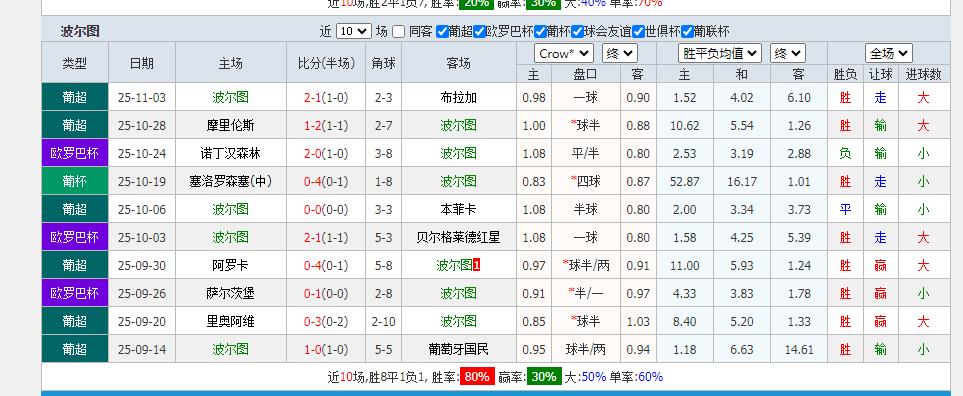Click the 2-0 score against 诺丁汉森林
Image resolution: width=963 pixels, height=396 pixels.
click(x=313, y=153)
